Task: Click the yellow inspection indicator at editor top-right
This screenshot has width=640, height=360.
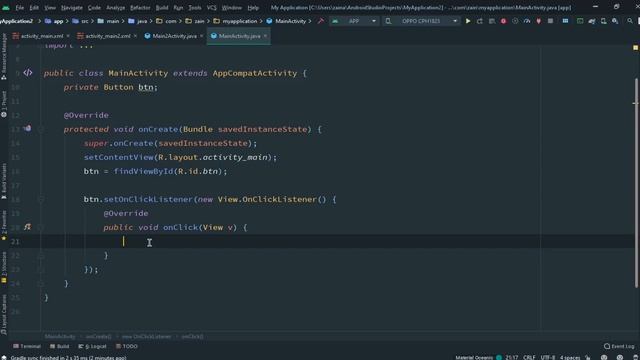Action: (x=635, y=48)
